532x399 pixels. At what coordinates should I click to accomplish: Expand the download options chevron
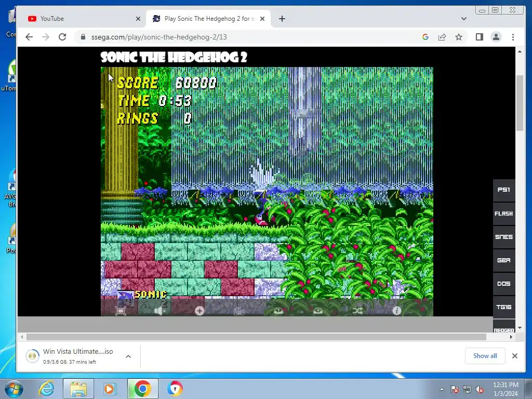point(128,356)
